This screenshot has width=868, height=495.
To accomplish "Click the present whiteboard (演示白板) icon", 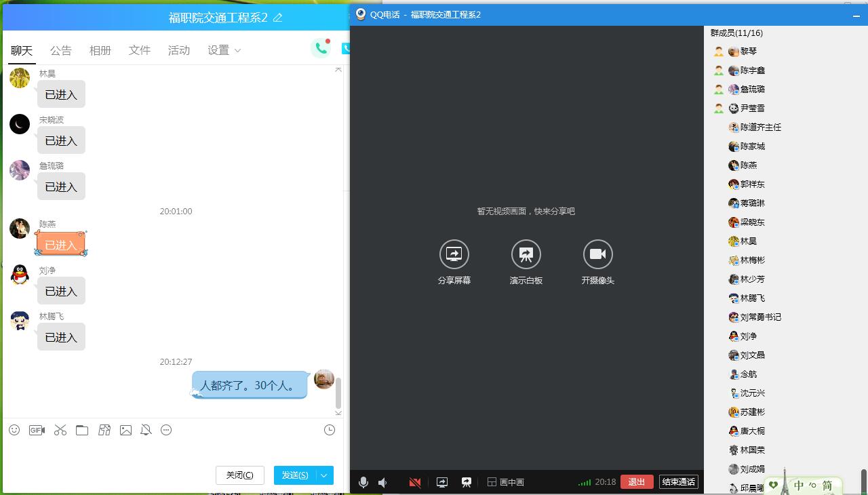I will coord(526,254).
